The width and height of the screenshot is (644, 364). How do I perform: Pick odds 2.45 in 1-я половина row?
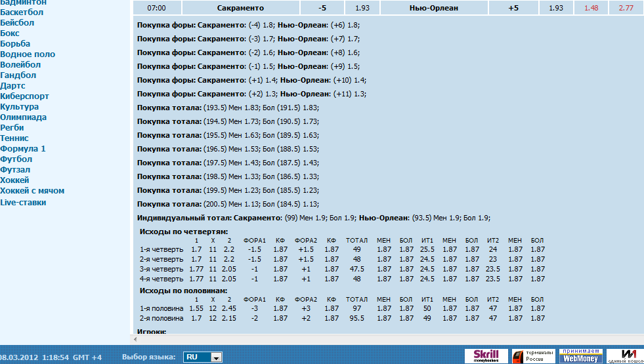click(229, 309)
